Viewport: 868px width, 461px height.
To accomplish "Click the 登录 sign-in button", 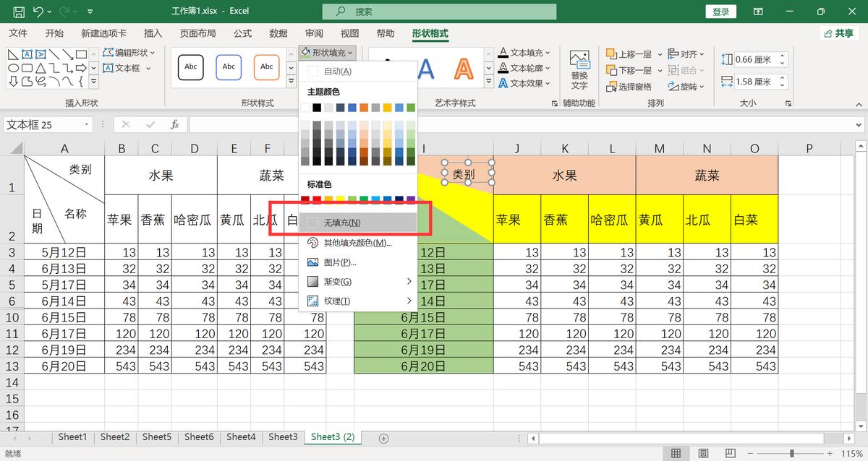I will [720, 11].
